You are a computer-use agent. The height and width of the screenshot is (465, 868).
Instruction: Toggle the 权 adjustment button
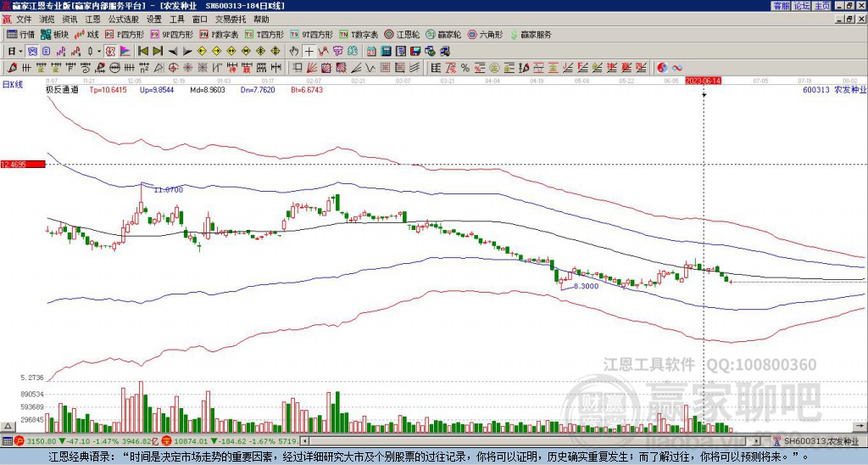click(x=110, y=51)
